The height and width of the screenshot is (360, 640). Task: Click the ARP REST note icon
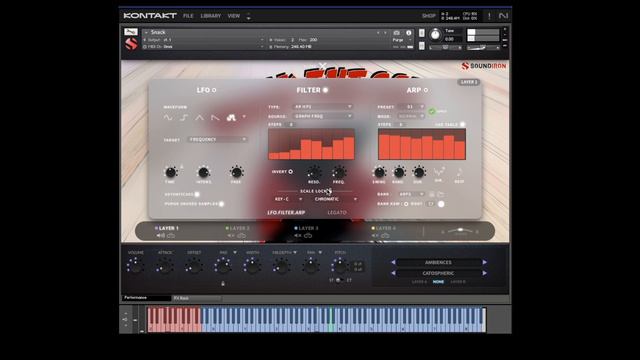click(459, 172)
